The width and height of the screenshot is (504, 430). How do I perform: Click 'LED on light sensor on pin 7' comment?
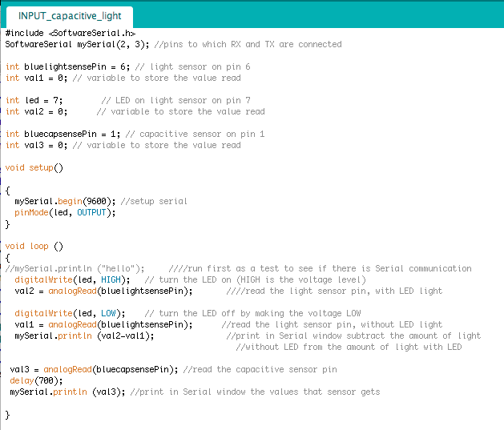click(175, 101)
